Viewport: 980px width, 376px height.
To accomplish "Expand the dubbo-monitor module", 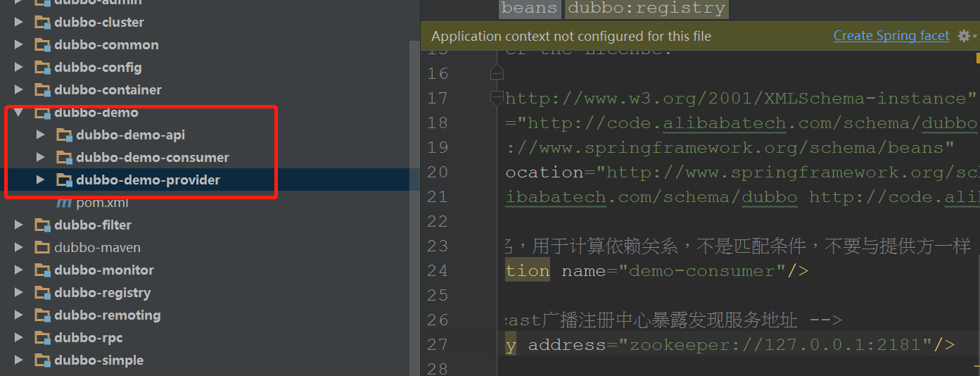I will tap(19, 270).
